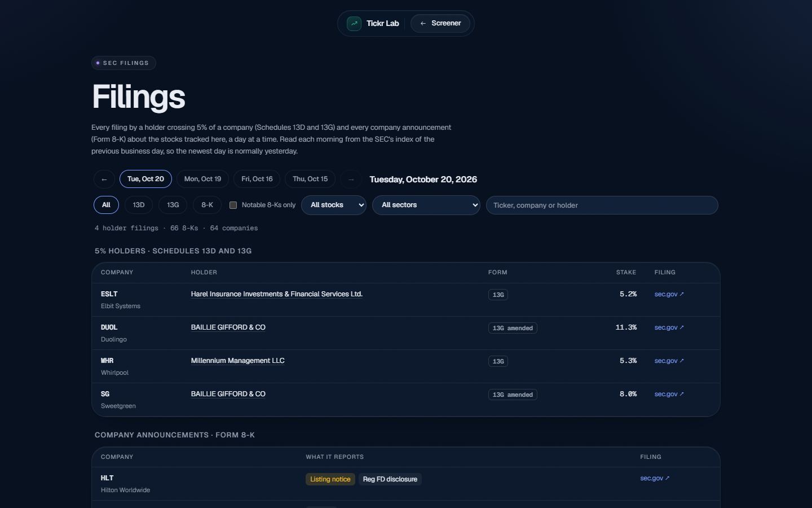This screenshot has height=508, width=812.
Task: Click 13G amended badge in Sweetgreen row
Action: pos(513,395)
